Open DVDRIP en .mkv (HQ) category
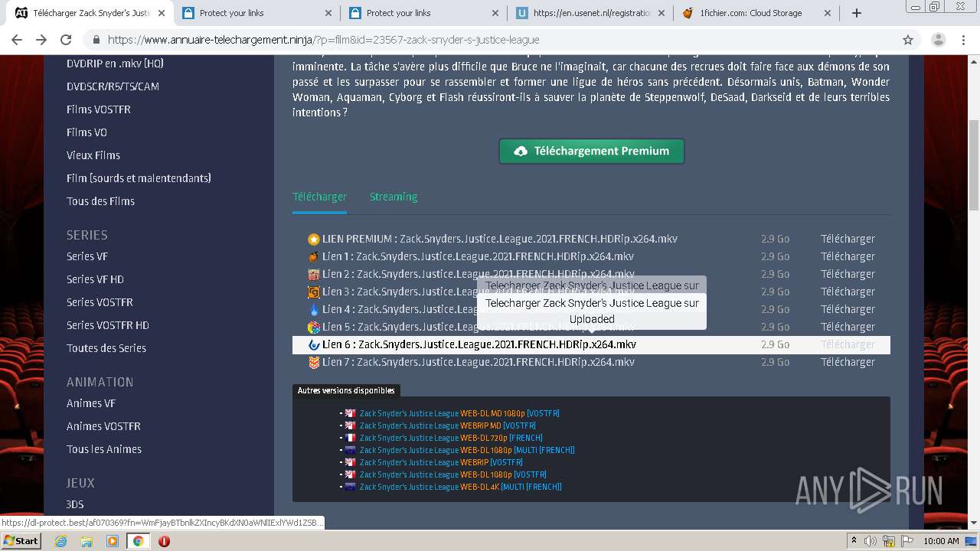 coord(115,64)
